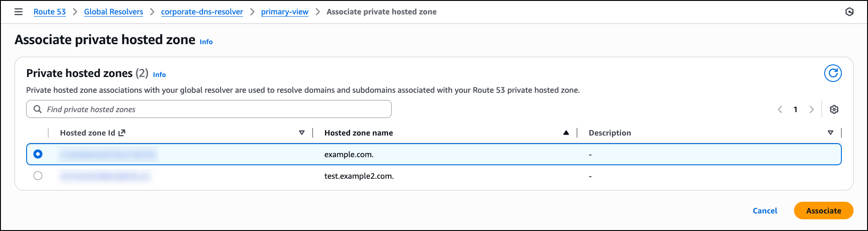The height and width of the screenshot is (231, 868).
Task: Toggle Hosted zone name sort arrow
Action: pyautogui.click(x=566, y=133)
